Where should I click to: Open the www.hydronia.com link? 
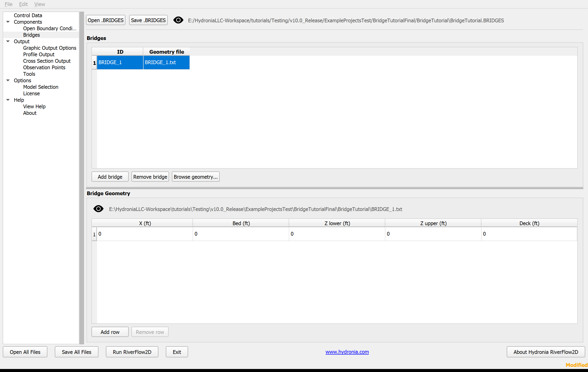coord(347,352)
